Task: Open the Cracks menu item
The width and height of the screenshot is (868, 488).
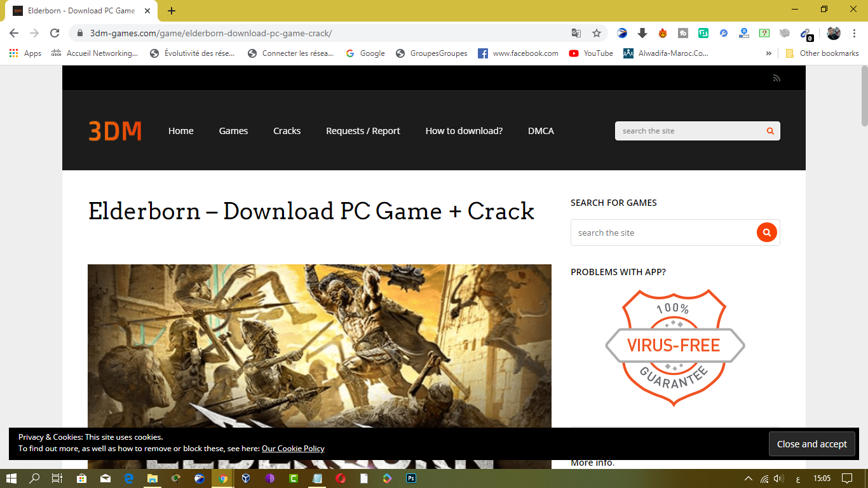Action: pyautogui.click(x=287, y=131)
